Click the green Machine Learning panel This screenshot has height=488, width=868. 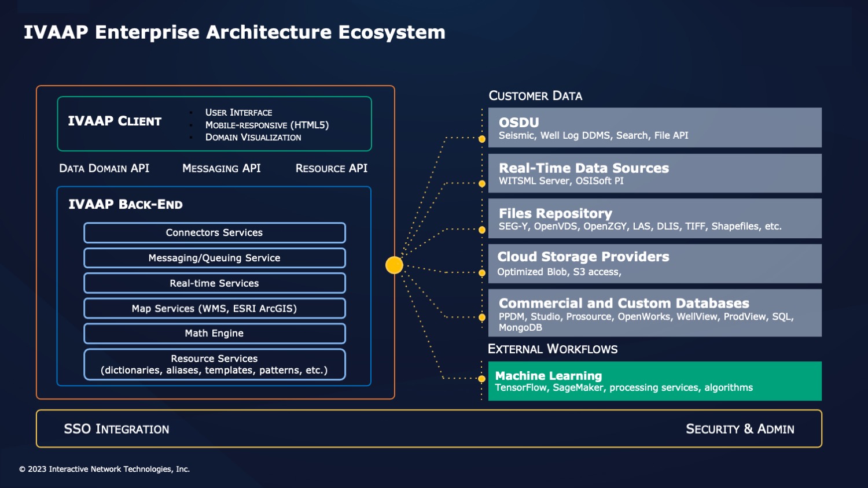[x=655, y=381]
